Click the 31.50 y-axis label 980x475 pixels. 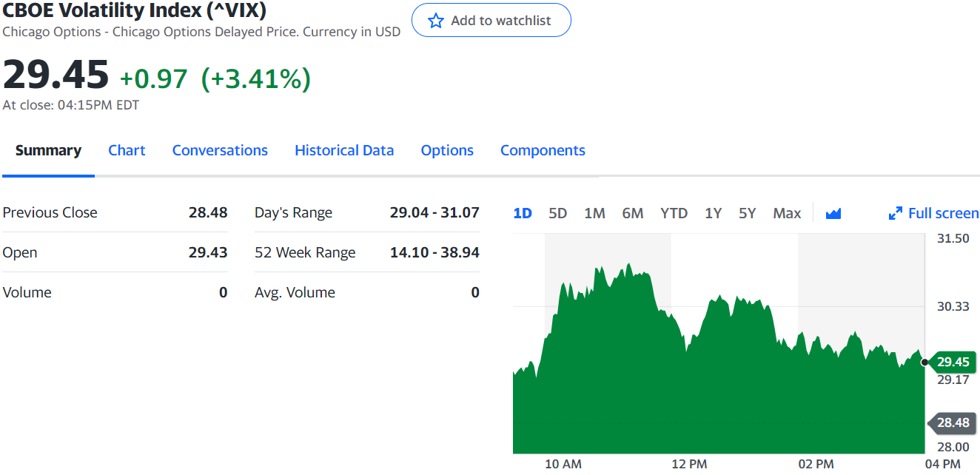click(x=953, y=238)
